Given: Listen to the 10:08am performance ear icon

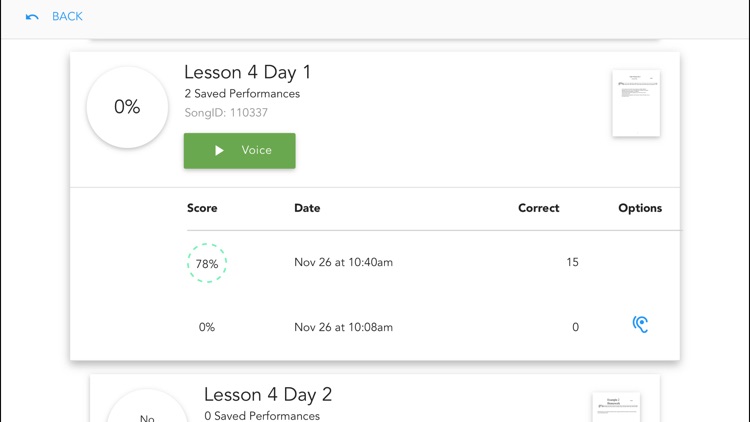Looking at the screenshot, I should tap(640, 324).
